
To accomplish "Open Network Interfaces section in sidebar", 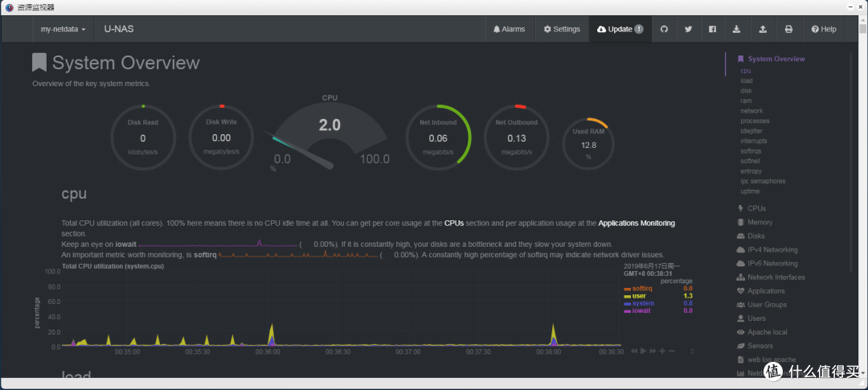I will coord(776,277).
